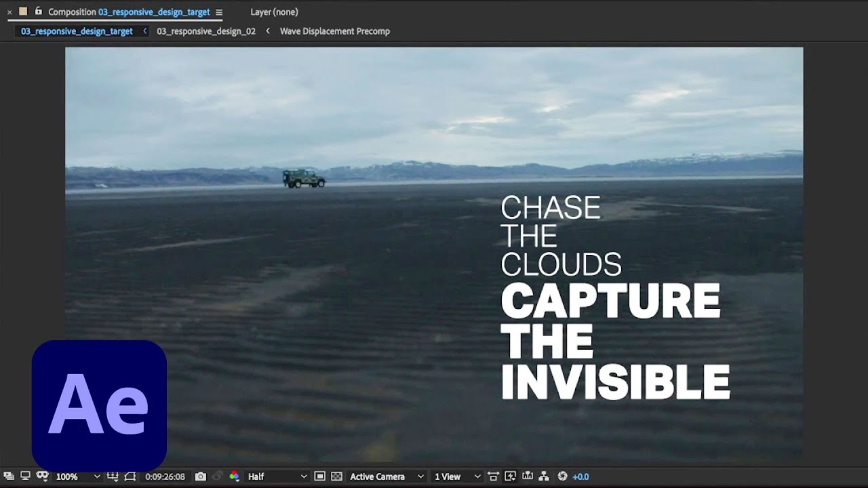Toggle the Transparency Grid
The image size is (868, 488).
pos(336,476)
